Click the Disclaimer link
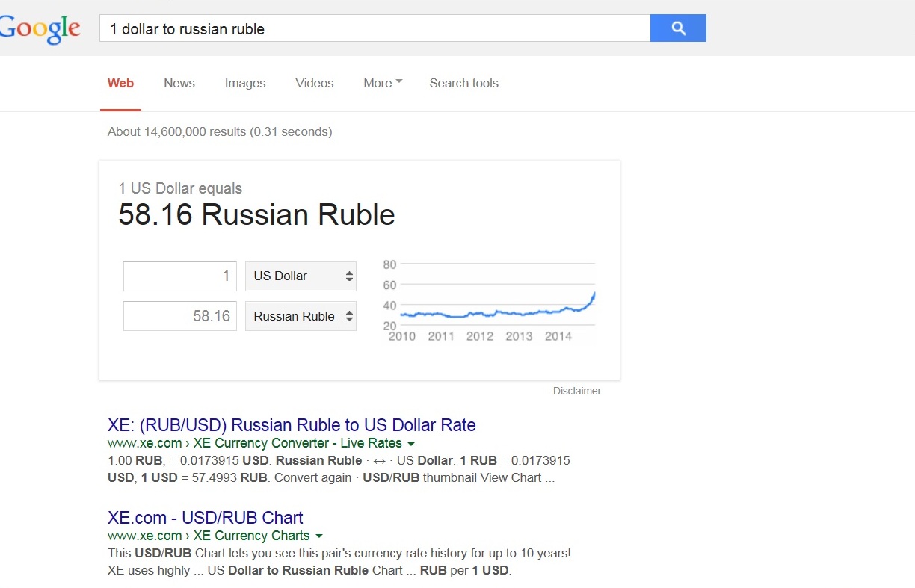This screenshot has width=915, height=588. click(576, 391)
